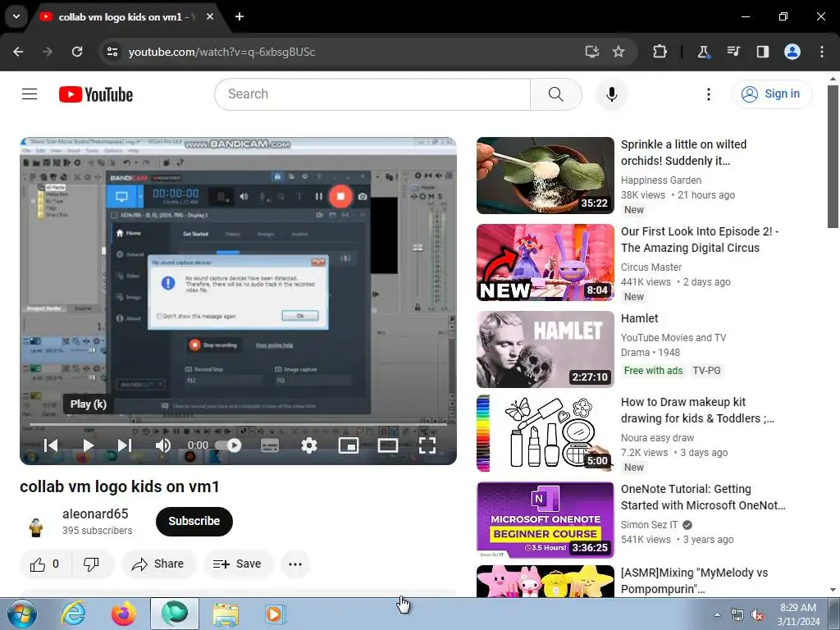Open browser profile avatar
This screenshot has width=840, height=630.
792,52
